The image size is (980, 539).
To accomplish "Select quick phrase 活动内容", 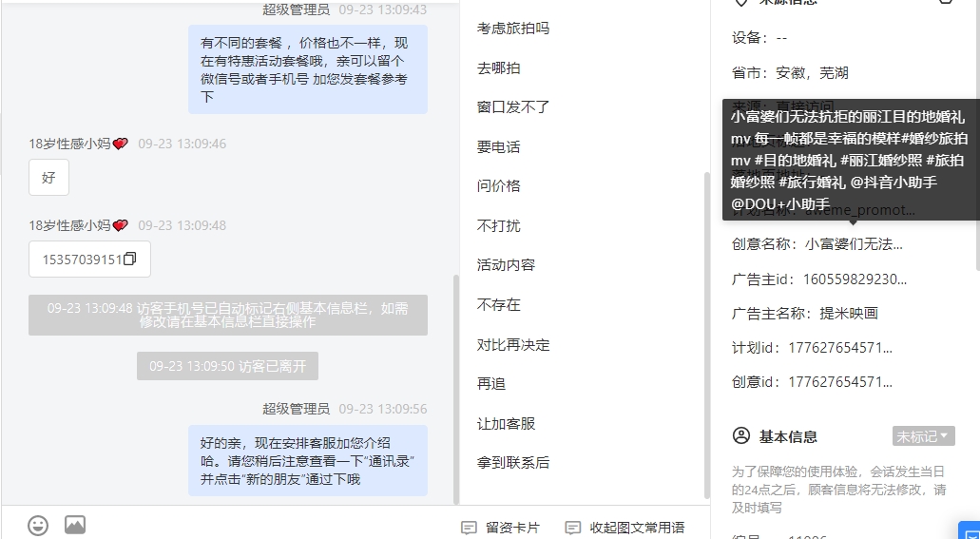I will pos(507,264).
